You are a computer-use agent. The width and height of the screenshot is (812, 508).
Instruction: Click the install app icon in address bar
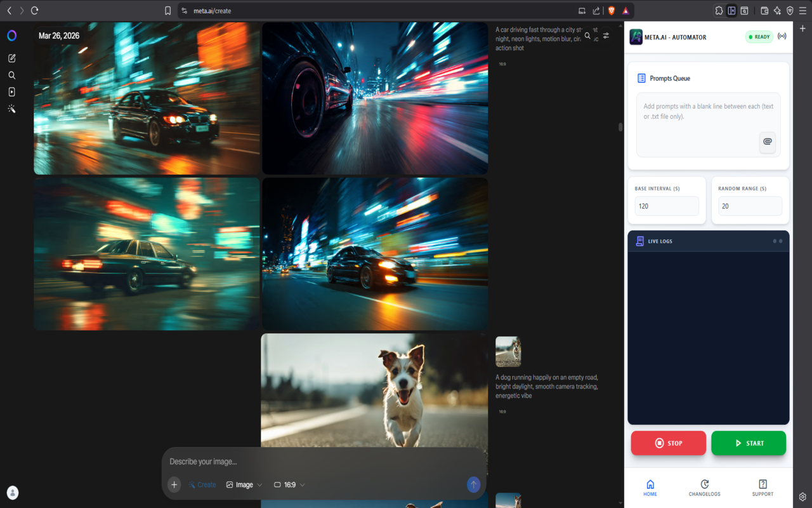pos(582,11)
